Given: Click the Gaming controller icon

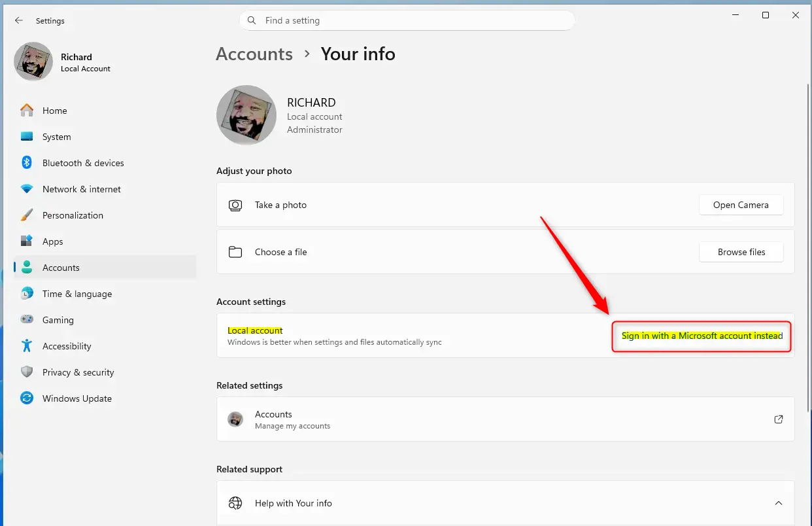Looking at the screenshot, I should (x=27, y=319).
